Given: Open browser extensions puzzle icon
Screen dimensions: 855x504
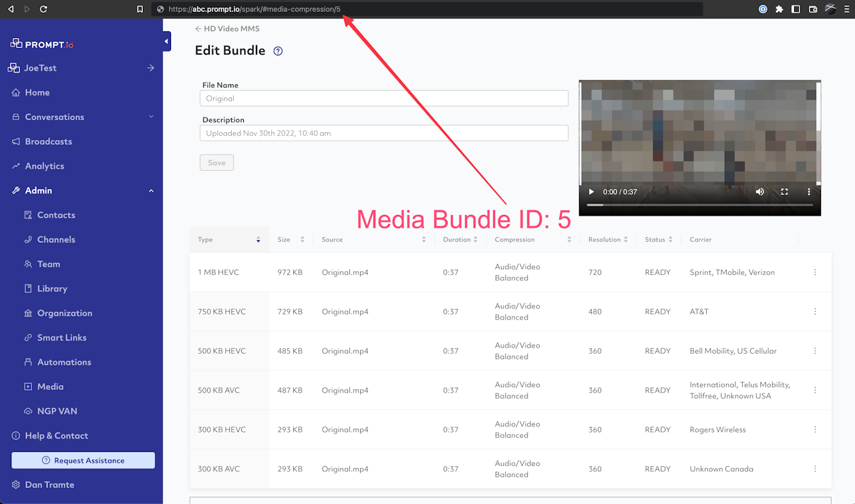Looking at the screenshot, I should (x=779, y=9).
